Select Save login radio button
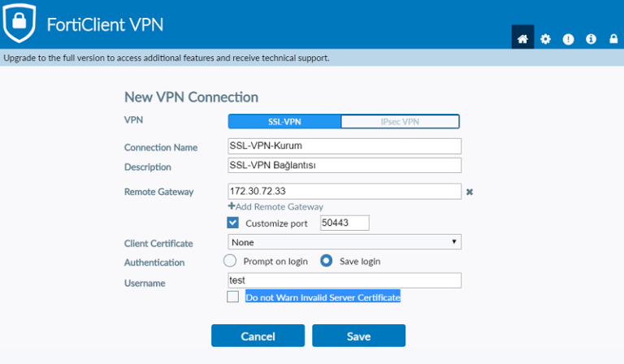The height and width of the screenshot is (364, 624). pyautogui.click(x=327, y=261)
